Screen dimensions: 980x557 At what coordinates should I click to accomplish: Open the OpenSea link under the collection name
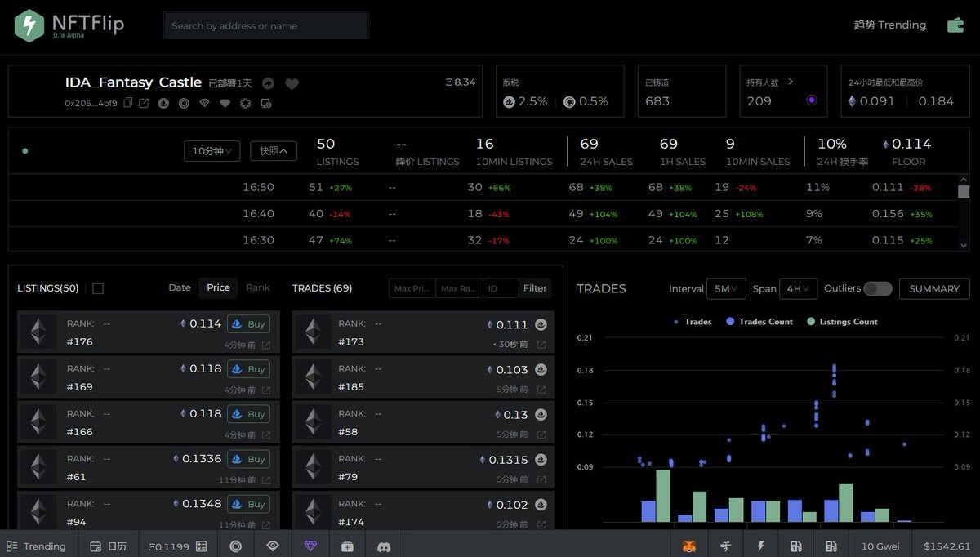(163, 103)
